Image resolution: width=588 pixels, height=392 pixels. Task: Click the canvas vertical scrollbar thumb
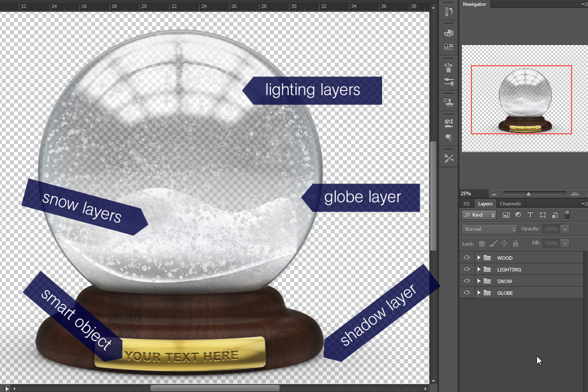coord(433,196)
